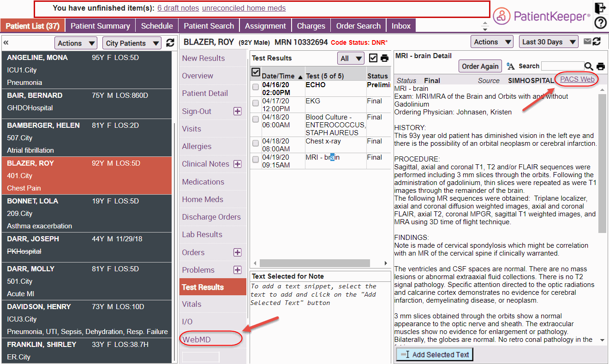Open Patient Search tab
Viewport: 609px width, 364px height.
pyautogui.click(x=209, y=26)
